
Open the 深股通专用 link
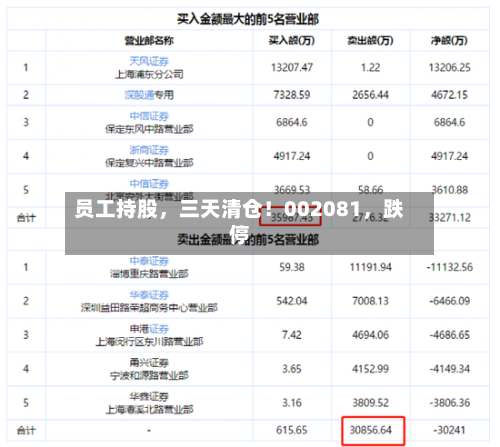(149, 95)
